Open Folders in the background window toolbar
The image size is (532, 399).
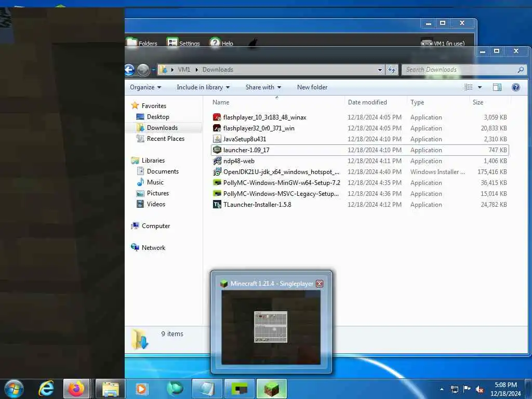[x=142, y=43]
